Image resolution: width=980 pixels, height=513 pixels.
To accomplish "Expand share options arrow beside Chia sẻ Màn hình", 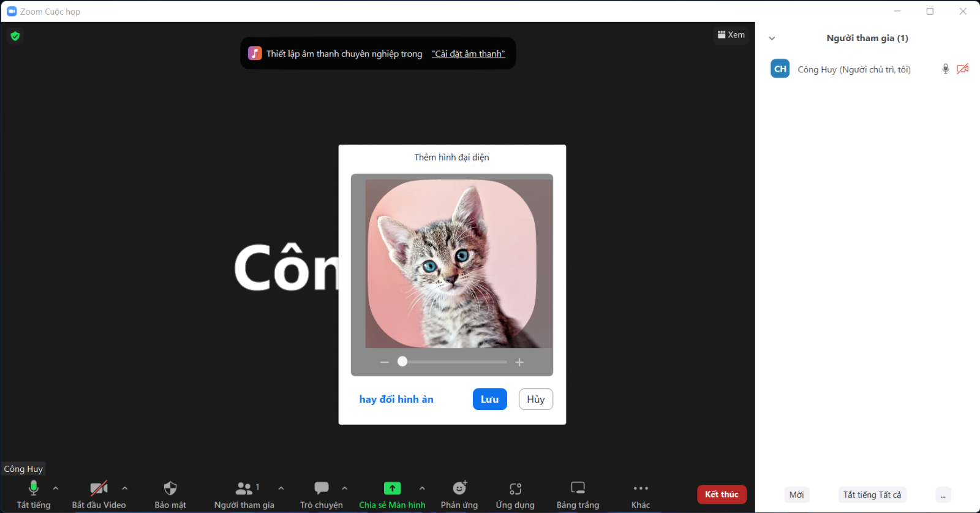I will tap(422, 488).
